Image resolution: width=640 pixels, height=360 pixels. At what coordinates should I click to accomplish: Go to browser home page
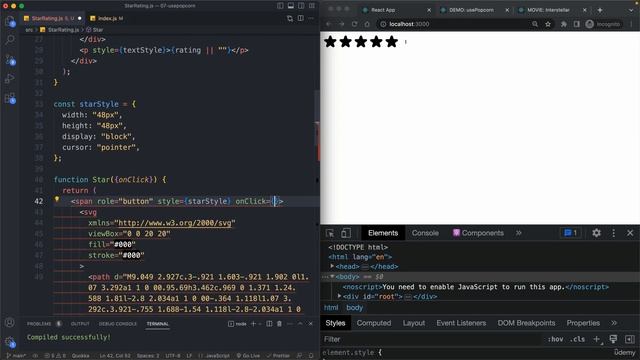point(367,24)
